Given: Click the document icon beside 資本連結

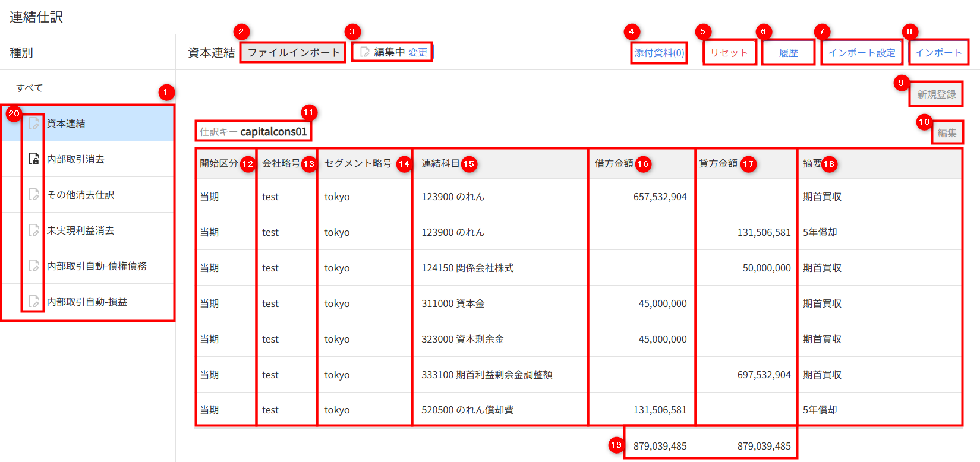Looking at the screenshot, I should (x=34, y=124).
